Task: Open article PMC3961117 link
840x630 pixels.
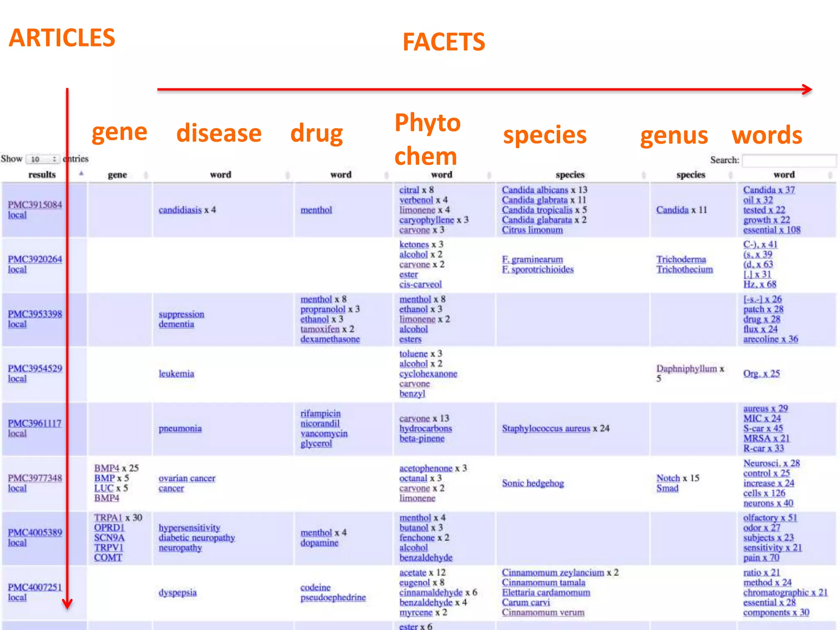Action: click(35, 423)
